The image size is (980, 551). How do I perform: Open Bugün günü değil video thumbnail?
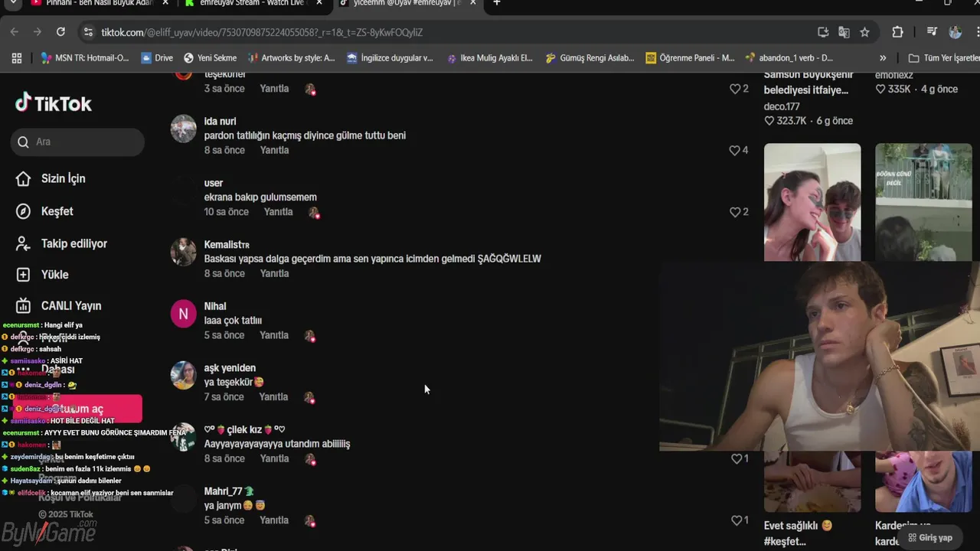point(923,202)
